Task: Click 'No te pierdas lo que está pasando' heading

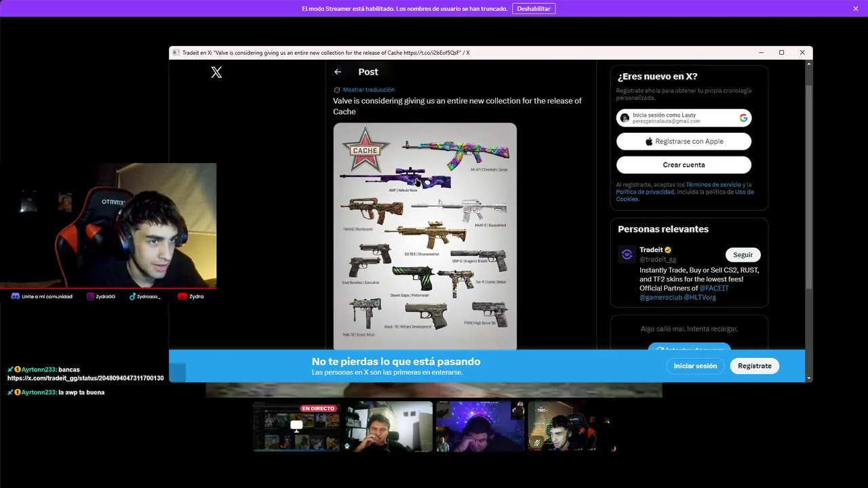Action: [x=396, y=362]
